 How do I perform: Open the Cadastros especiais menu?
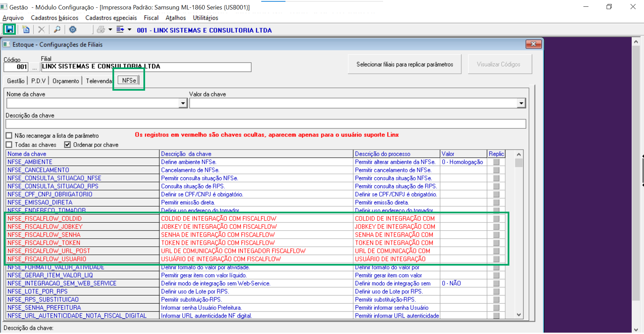click(111, 18)
